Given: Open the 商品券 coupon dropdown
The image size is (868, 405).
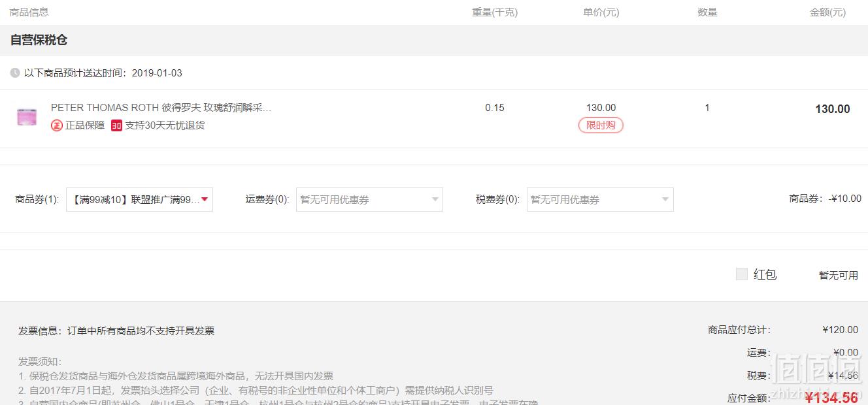Looking at the screenshot, I should click(139, 199).
